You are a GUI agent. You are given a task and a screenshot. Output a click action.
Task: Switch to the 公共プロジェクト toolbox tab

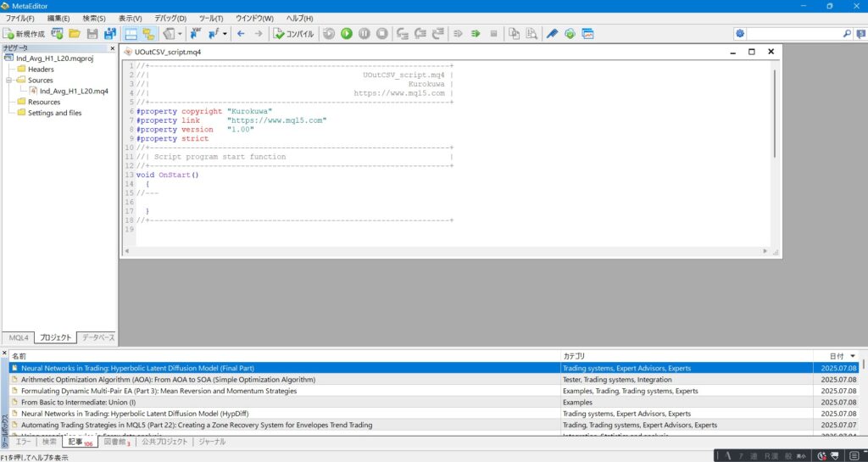click(164, 442)
